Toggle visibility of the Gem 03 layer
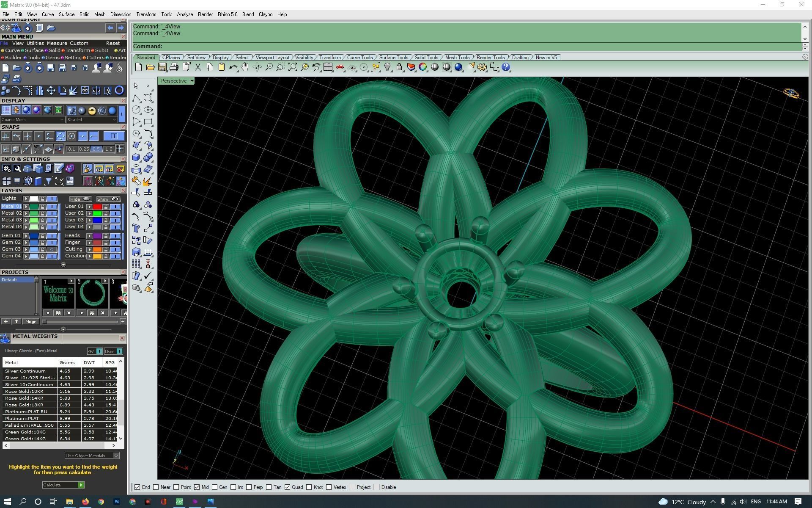This screenshot has width=812, height=508. pyautogui.click(x=52, y=249)
